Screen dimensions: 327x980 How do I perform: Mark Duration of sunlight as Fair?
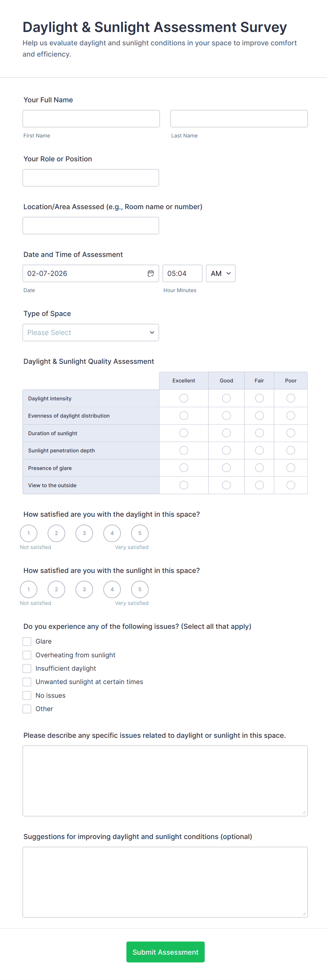(259, 433)
